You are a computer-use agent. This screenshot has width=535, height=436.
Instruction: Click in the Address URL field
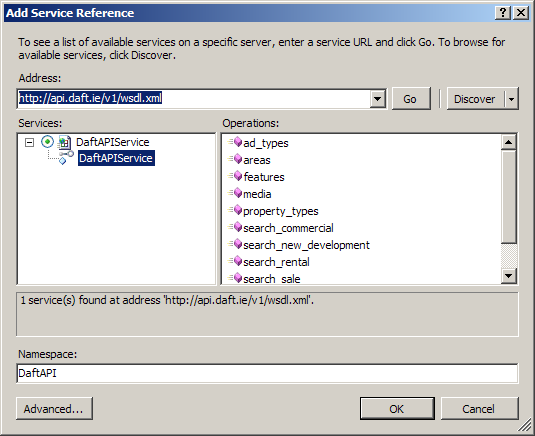[x=193, y=99]
